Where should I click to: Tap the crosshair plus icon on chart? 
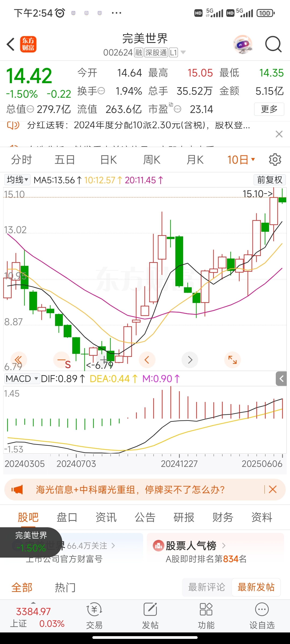[104, 359]
